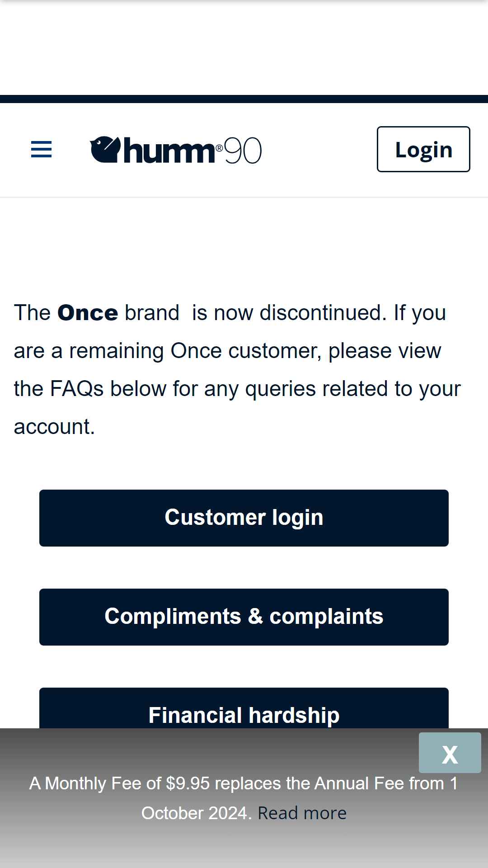Click the bold Once brand name

point(88,313)
